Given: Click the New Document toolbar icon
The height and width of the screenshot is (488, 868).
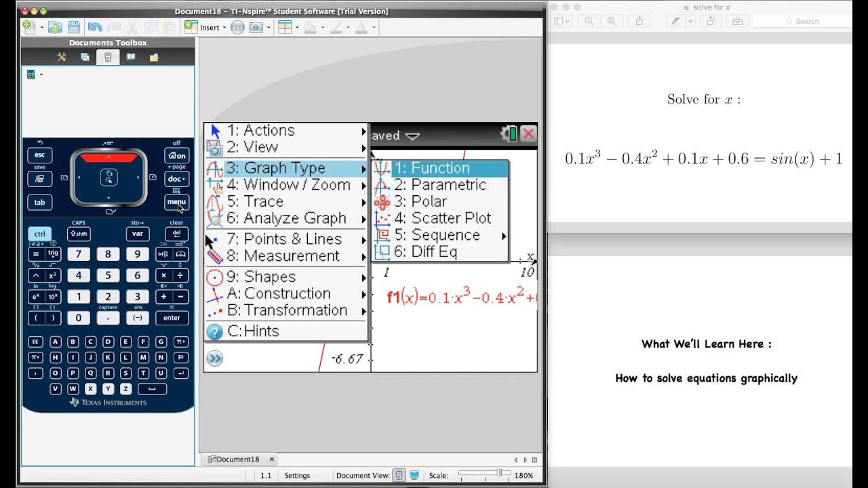Looking at the screenshot, I should coord(28,27).
